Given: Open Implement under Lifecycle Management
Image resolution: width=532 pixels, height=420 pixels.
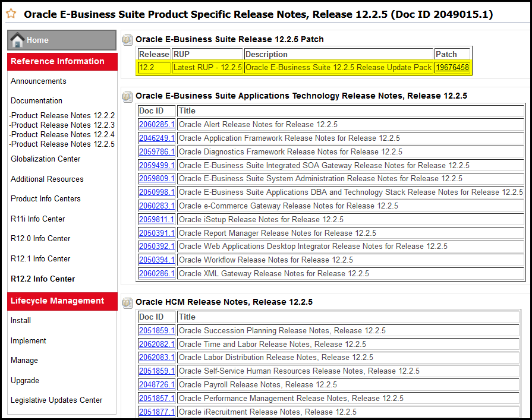Looking at the screenshot, I should [x=28, y=340].
